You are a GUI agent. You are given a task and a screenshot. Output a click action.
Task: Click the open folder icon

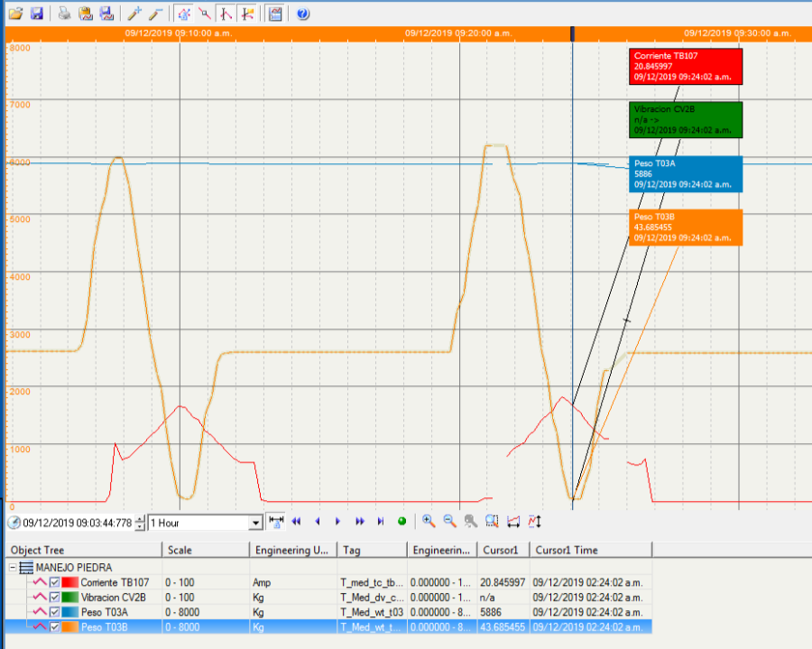(x=16, y=14)
